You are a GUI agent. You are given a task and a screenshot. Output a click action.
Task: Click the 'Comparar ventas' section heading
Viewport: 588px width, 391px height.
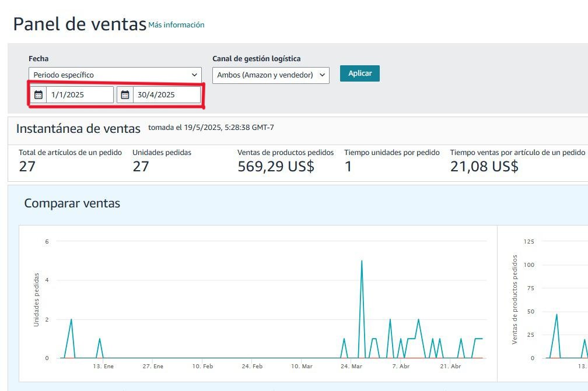pos(72,203)
